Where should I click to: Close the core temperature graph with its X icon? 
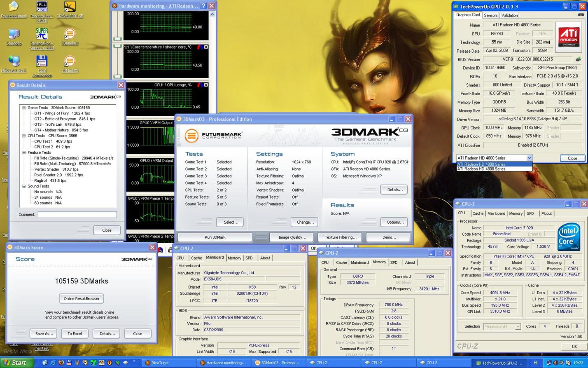pos(206,47)
